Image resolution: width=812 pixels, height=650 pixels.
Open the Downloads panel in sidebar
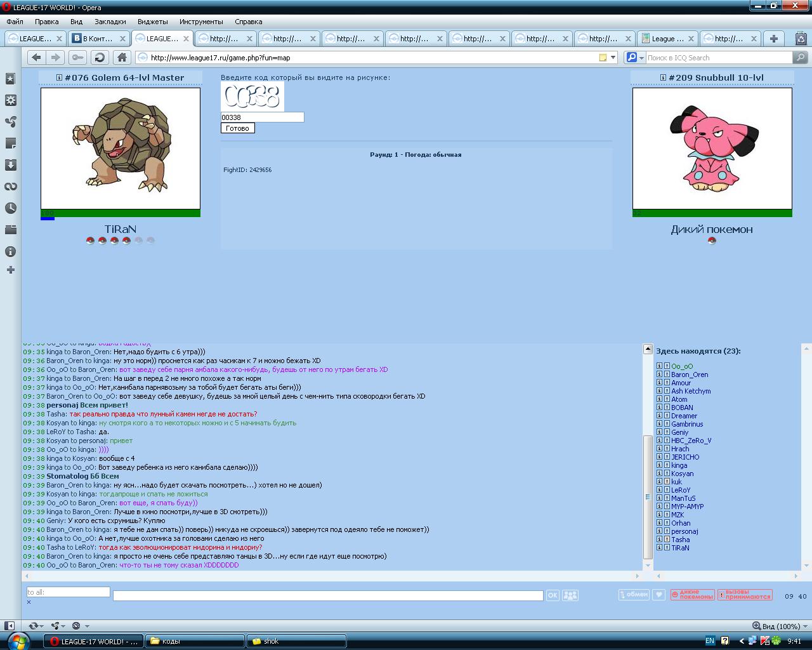[11, 165]
